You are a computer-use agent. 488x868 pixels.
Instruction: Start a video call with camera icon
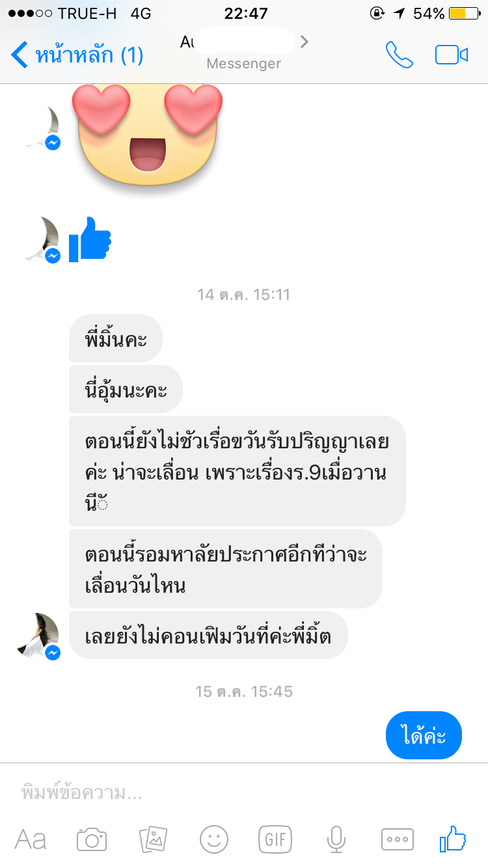pyautogui.click(x=452, y=55)
